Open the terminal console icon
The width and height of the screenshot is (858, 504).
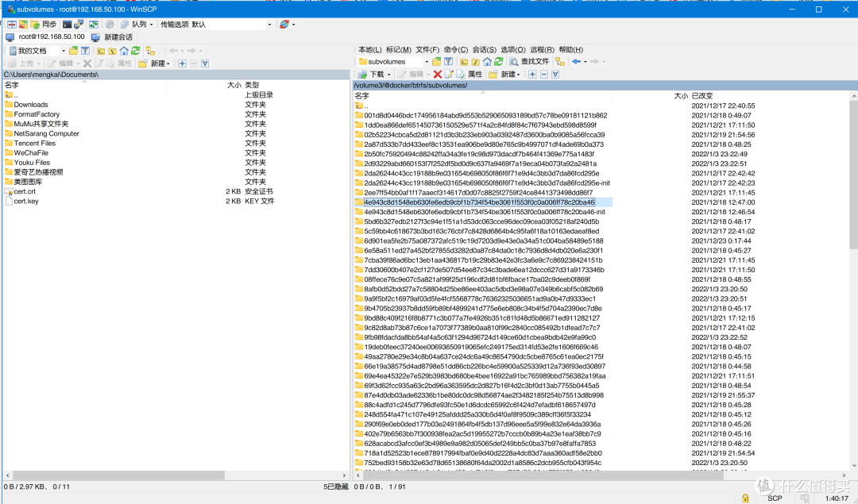point(68,25)
